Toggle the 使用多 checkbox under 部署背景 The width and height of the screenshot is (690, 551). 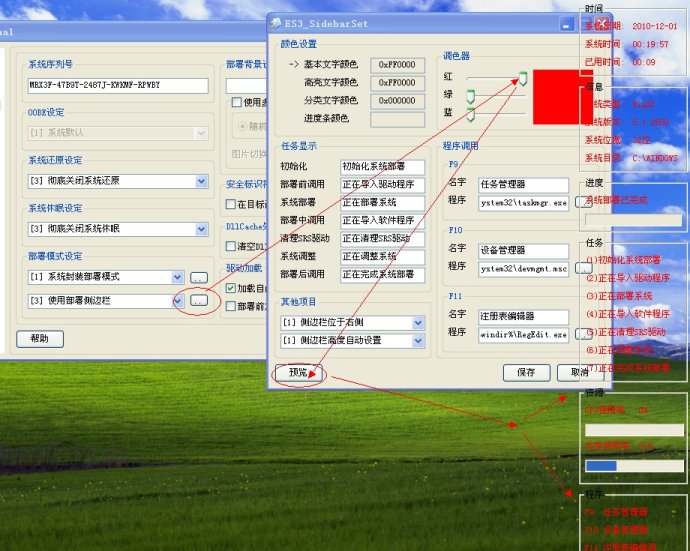(237, 102)
